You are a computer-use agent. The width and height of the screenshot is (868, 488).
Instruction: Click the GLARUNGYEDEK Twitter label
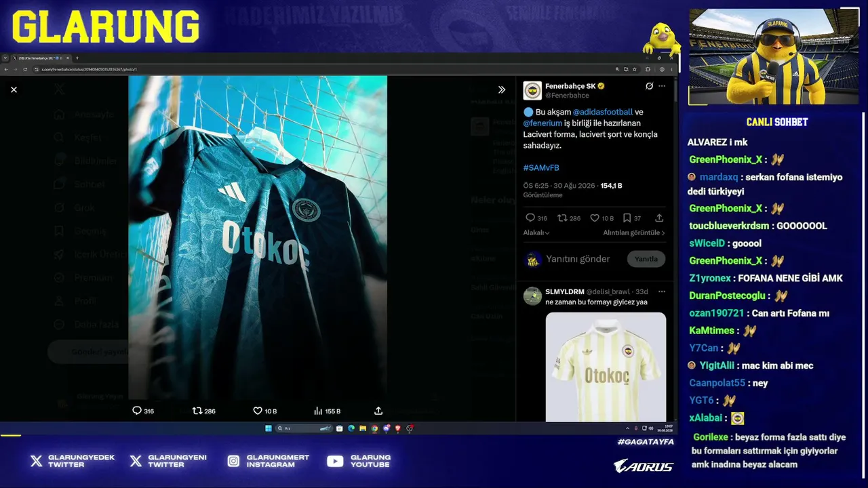(81, 461)
